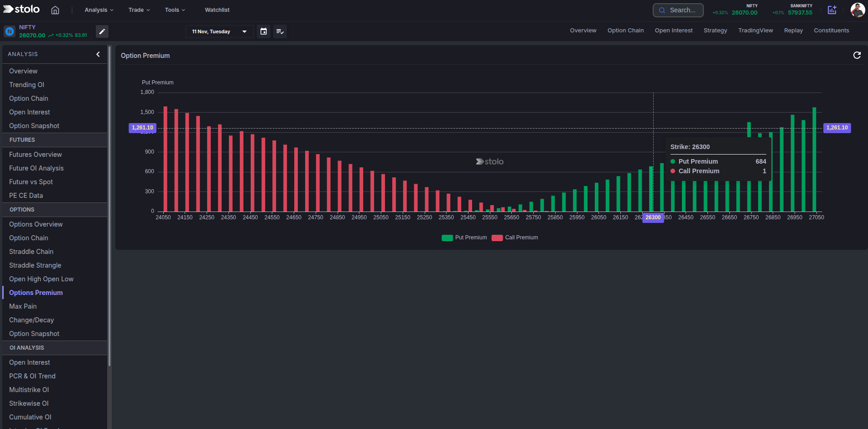Open the Strategy tab
Screen dimensions: 868x429
[715, 31]
